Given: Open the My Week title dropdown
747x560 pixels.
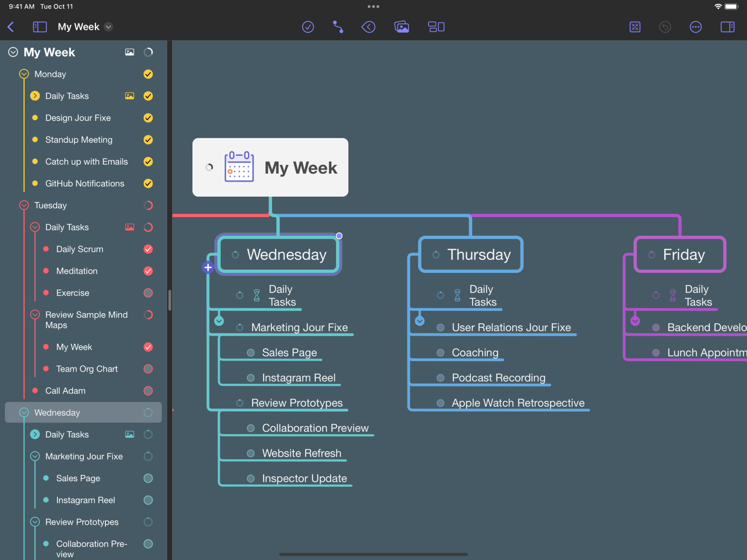Looking at the screenshot, I should (x=108, y=27).
